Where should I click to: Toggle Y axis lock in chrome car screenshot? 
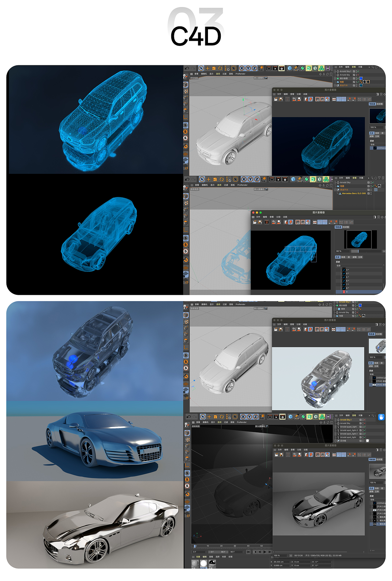tap(249, 416)
